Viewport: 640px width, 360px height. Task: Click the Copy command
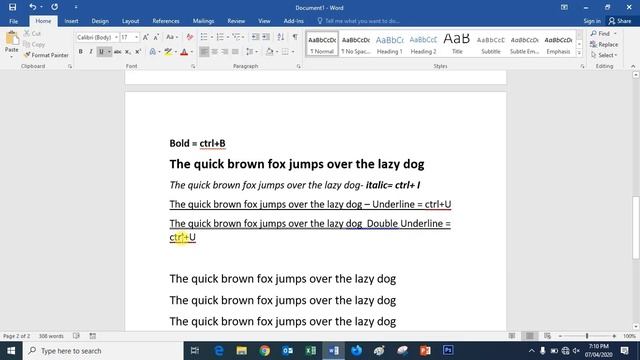(34, 44)
